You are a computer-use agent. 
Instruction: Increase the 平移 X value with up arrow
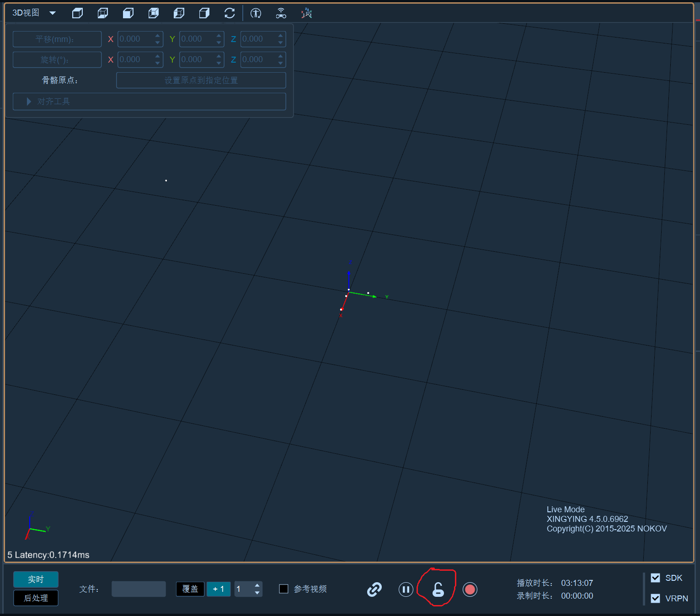[158, 35]
